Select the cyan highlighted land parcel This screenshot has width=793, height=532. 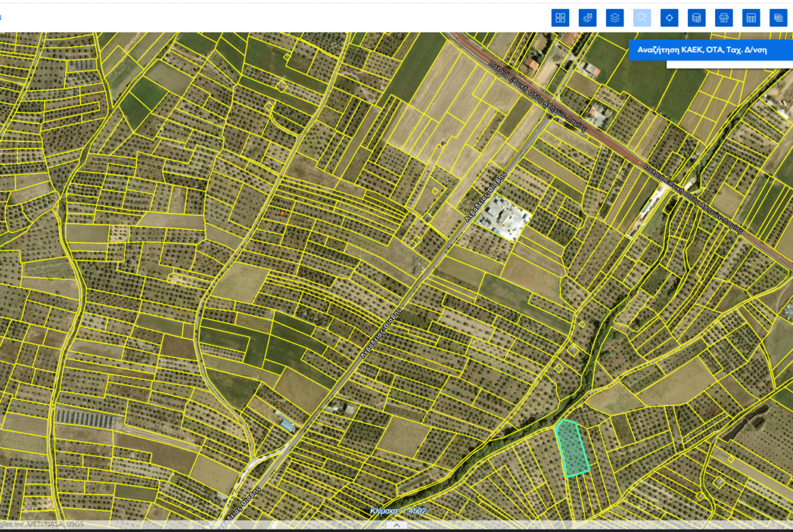(572, 448)
